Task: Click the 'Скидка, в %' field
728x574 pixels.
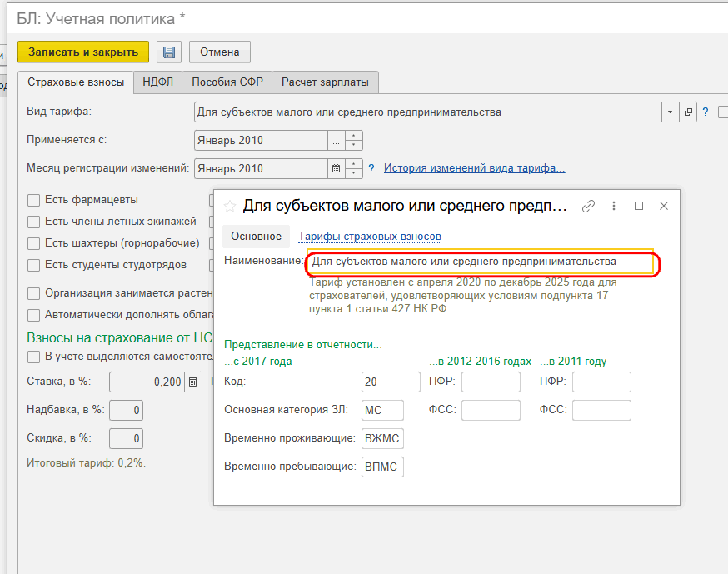Action: [x=127, y=438]
